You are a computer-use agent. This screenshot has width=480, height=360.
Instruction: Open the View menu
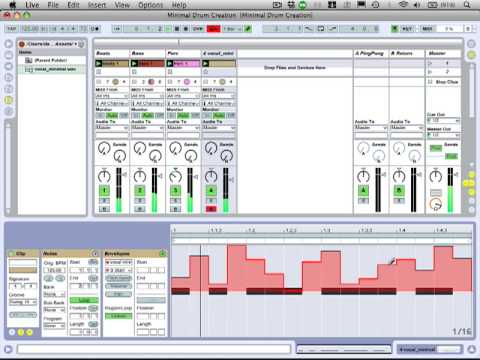point(122,5)
